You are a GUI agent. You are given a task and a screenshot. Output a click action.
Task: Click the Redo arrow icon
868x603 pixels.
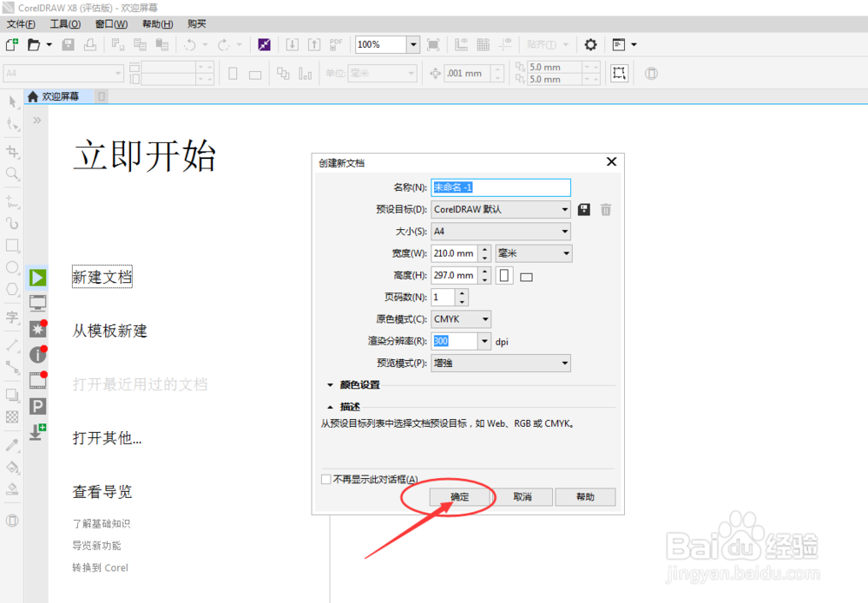[224, 45]
